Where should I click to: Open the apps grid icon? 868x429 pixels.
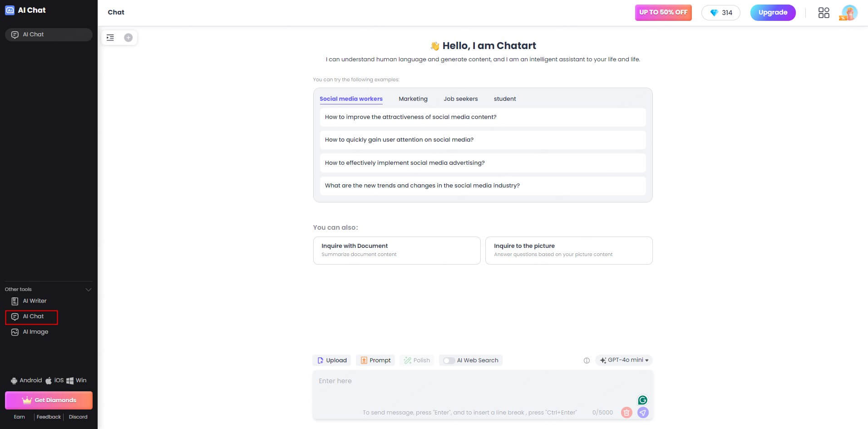tap(824, 13)
